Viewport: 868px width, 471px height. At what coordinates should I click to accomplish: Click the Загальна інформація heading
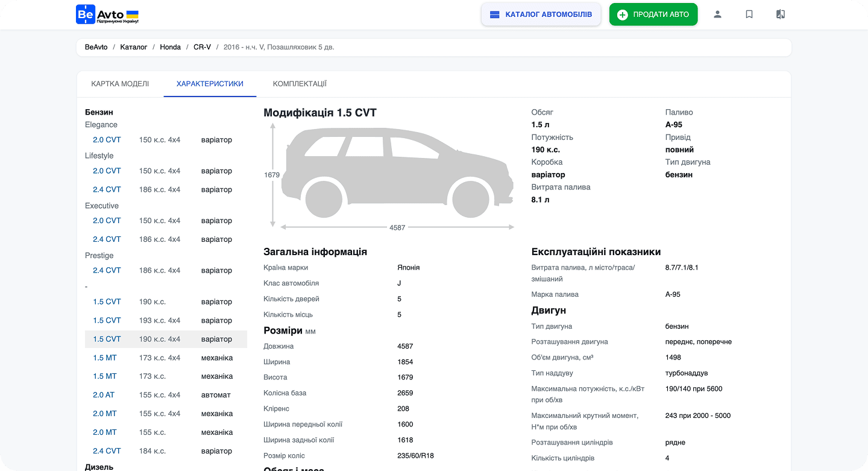tap(315, 252)
